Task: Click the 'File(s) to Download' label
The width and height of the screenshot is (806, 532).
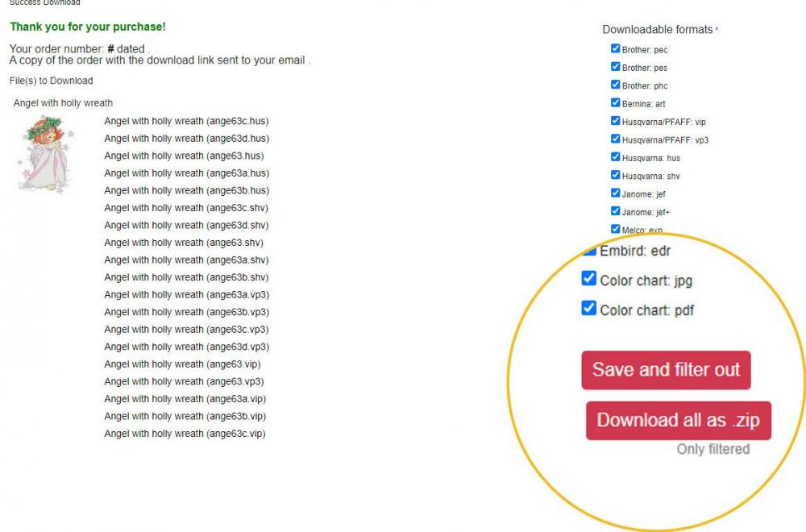Action: (x=51, y=81)
